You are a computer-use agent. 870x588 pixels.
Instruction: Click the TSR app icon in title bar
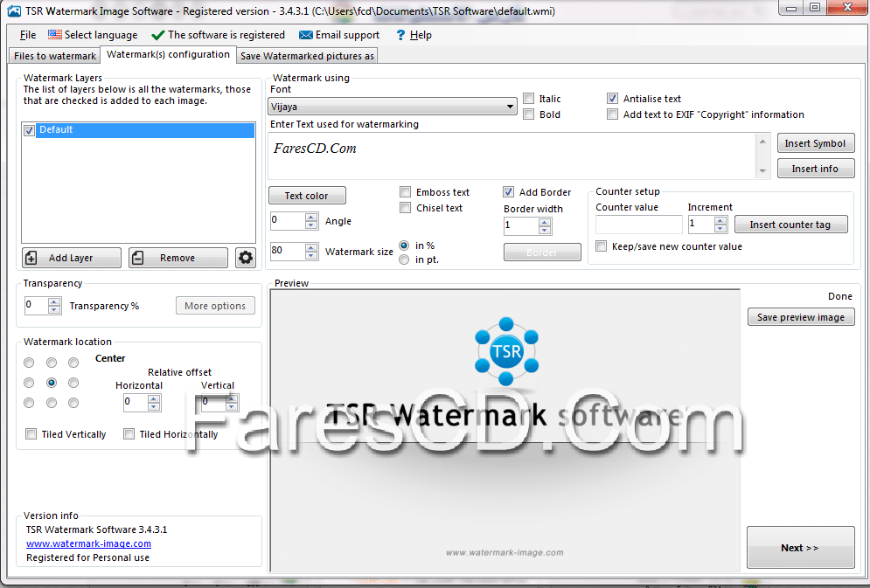click(14, 11)
